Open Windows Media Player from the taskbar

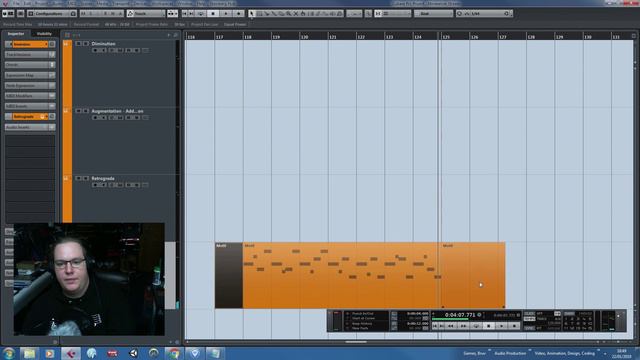pyautogui.click(x=50, y=353)
